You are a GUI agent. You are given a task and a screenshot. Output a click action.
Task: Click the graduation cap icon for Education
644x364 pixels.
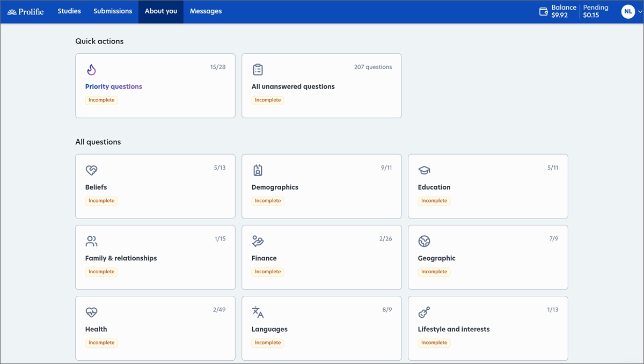click(424, 170)
